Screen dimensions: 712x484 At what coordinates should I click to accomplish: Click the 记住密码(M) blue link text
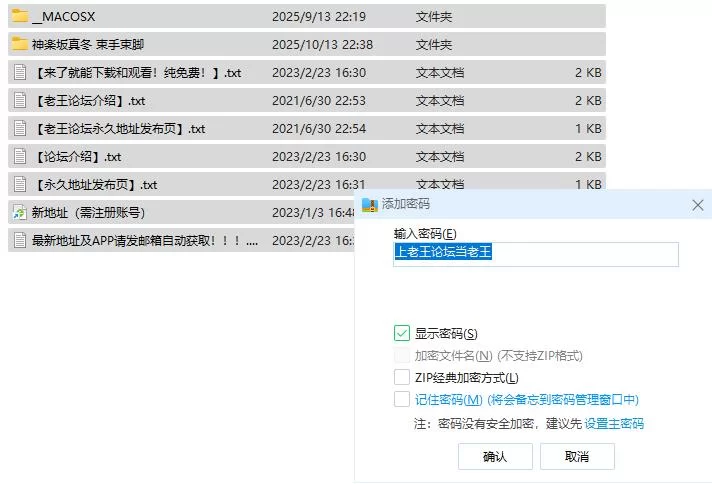click(x=527, y=400)
